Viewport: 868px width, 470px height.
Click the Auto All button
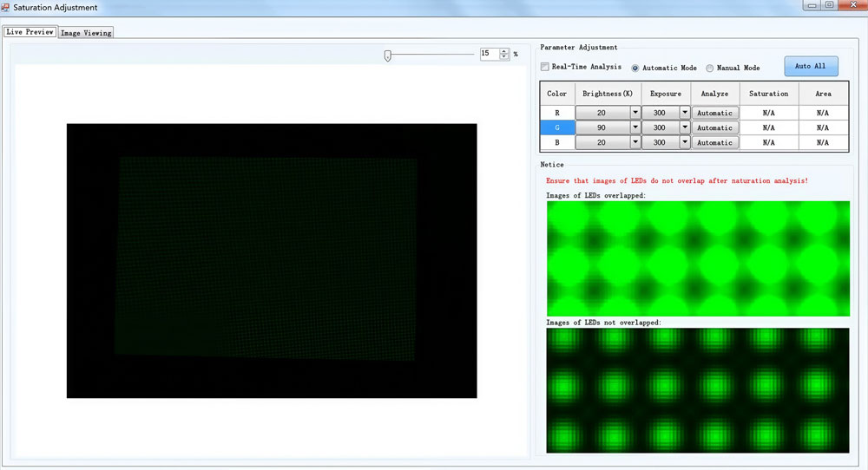pos(811,67)
